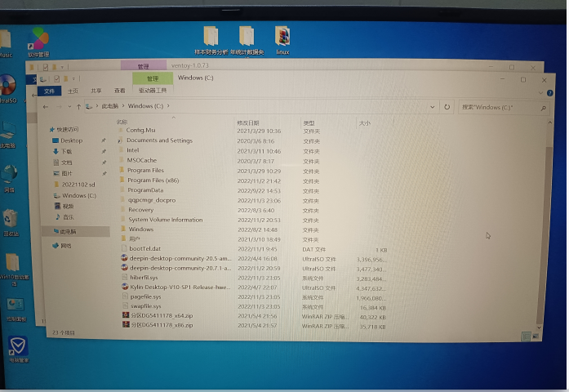569x392 pixels.
Task: Open the UltraISO desktop icon
Action: click(x=8, y=87)
